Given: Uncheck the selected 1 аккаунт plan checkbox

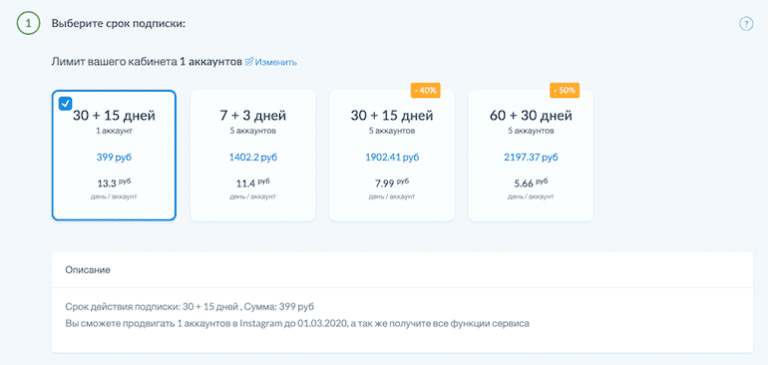Looking at the screenshot, I should pyautogui.click(x=66, y=103).
